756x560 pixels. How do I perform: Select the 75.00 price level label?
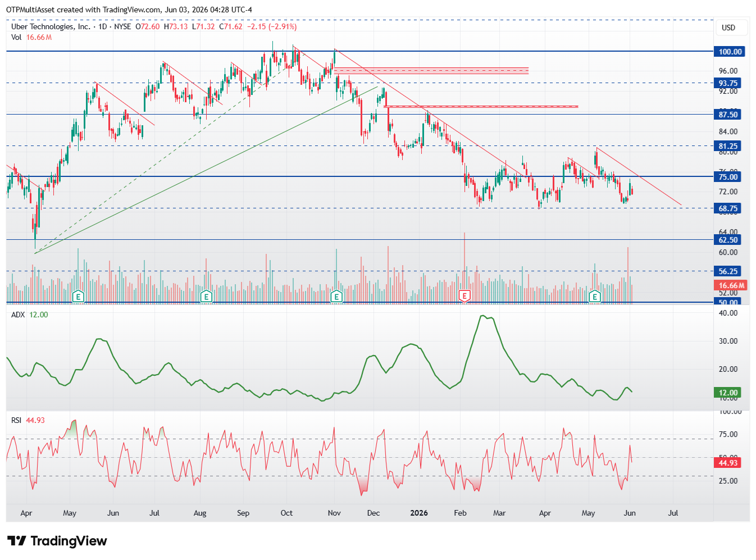(728, 177)
